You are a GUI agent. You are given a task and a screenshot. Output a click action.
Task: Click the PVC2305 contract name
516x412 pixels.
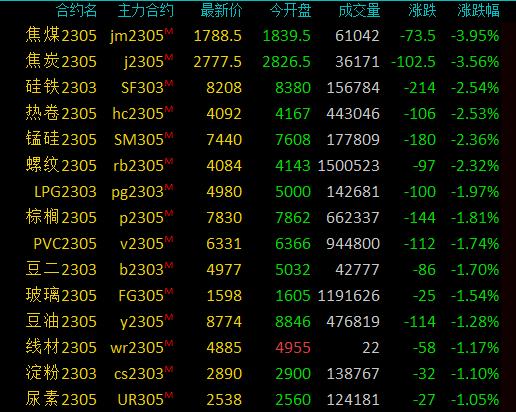65,244
